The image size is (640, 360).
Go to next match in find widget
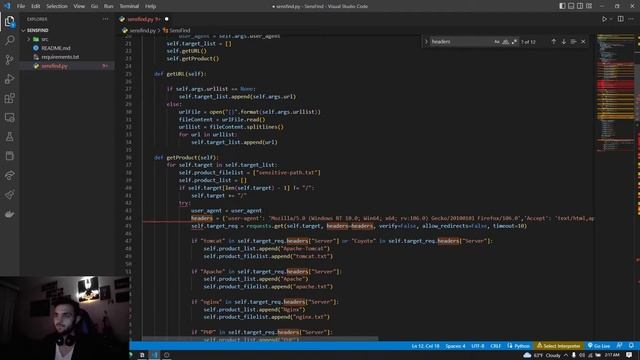coord(564,42)
